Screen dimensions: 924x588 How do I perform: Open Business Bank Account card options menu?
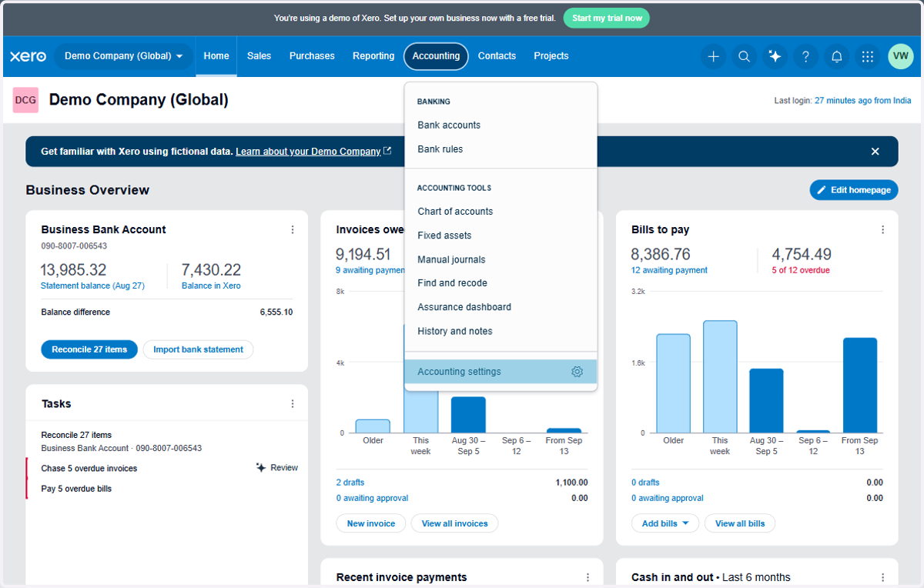(x=293, y=229)
